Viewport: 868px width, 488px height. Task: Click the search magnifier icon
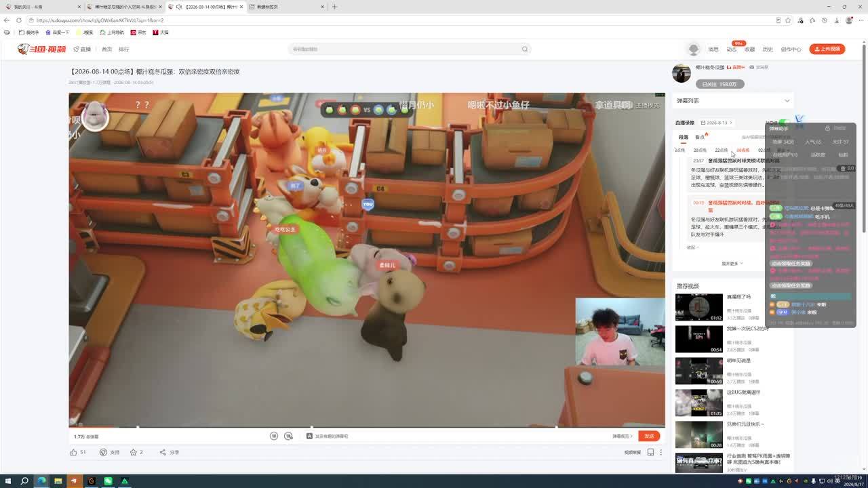click(x=524, y=49)
